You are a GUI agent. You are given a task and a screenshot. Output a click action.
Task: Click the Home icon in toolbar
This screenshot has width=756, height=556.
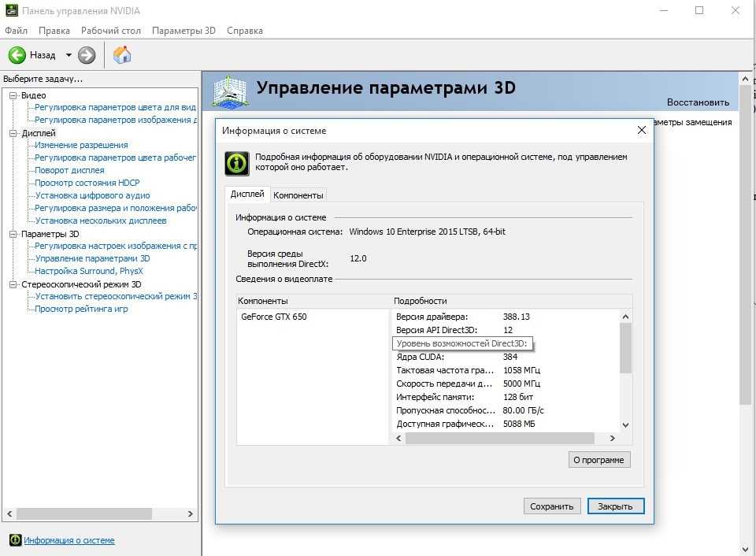point(122,55)
